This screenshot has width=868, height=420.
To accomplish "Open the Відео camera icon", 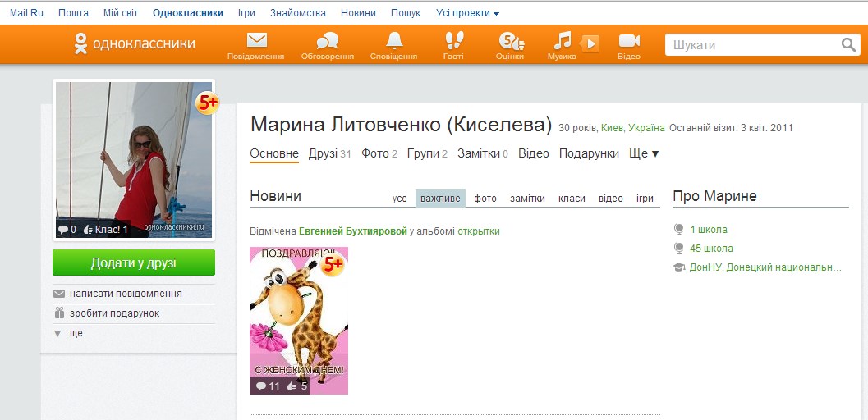I will (629, 40).
